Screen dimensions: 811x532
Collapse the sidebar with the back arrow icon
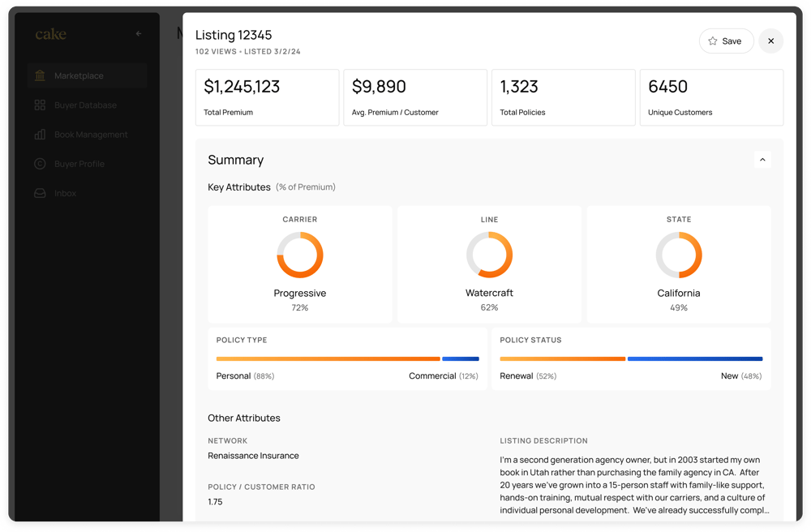[137, 34]
